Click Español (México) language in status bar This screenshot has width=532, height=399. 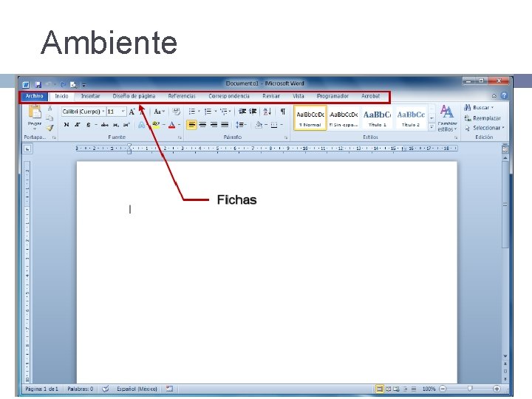coord(137,389)
